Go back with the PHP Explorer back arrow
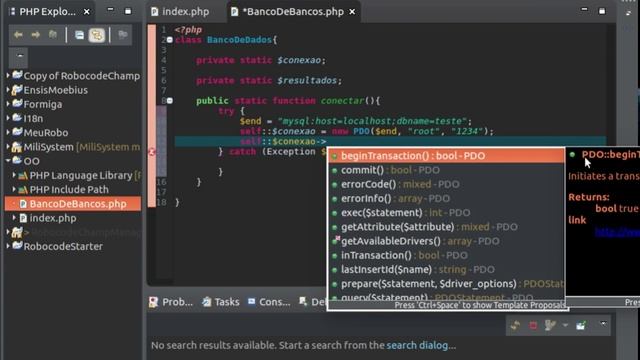Screen dimensions: 640x360 point(18,35)
